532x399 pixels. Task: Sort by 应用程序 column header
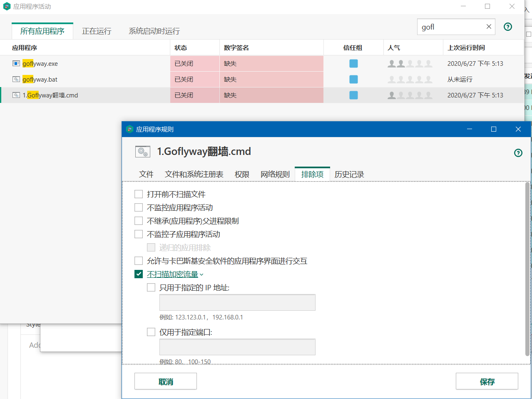point(25,47)
